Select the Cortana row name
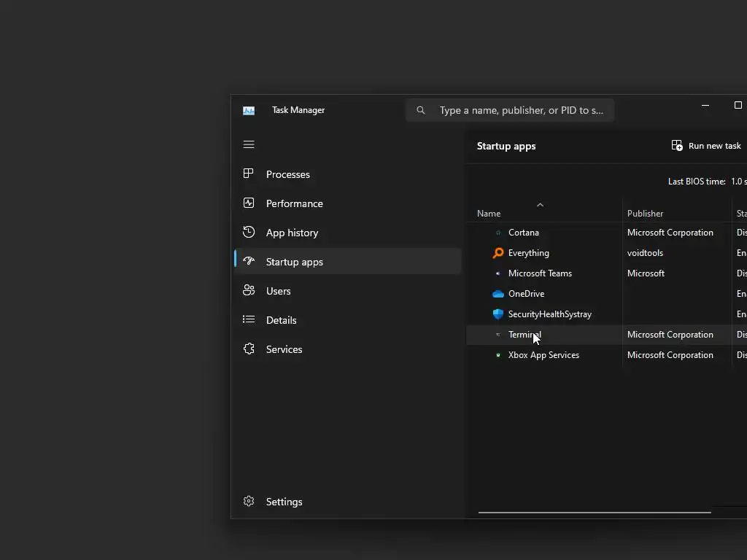Viewport: 747px width, 560px height. [x=524, y=233]
